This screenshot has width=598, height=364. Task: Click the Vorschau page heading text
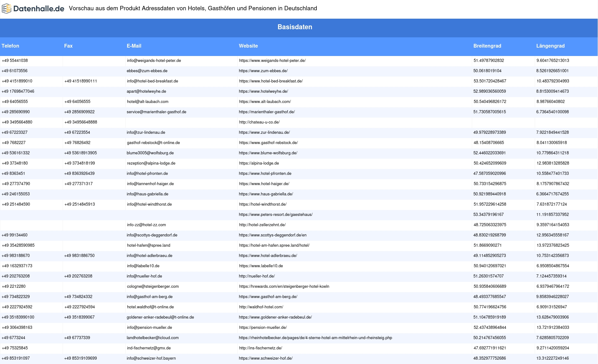pyautogui.click(x=193, y=8)
